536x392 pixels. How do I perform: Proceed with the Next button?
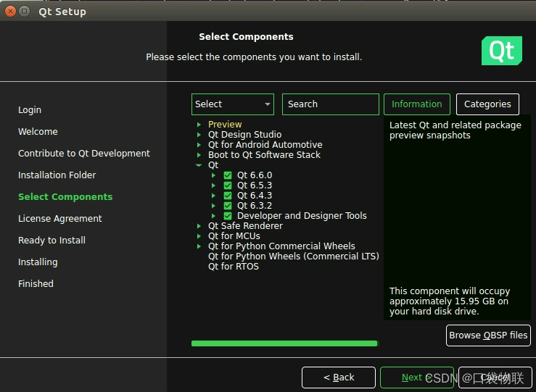417,378
